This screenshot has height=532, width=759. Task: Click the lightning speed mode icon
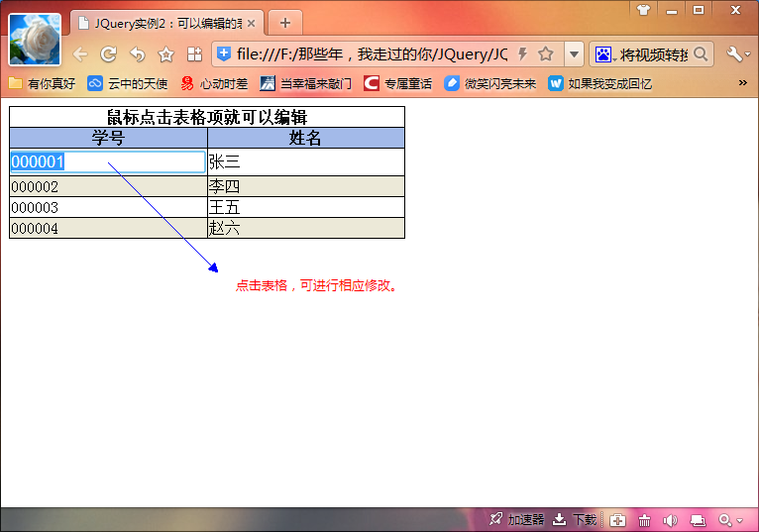pos(523,53)
